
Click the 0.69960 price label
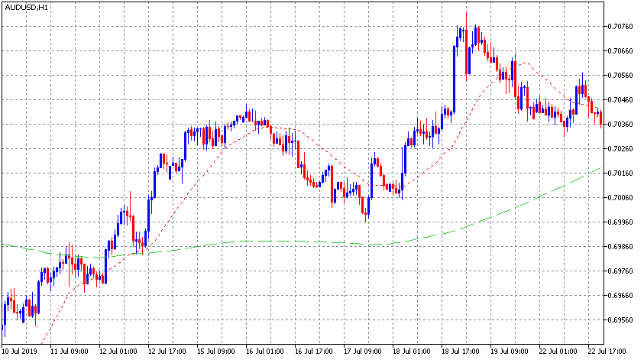coord(620,222)
